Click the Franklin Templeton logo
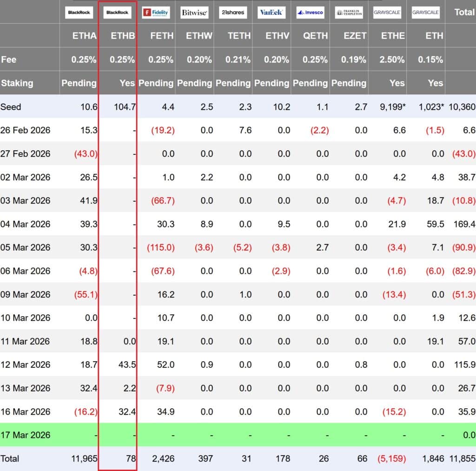Screen dimensions: 476x471 [349, 13]
